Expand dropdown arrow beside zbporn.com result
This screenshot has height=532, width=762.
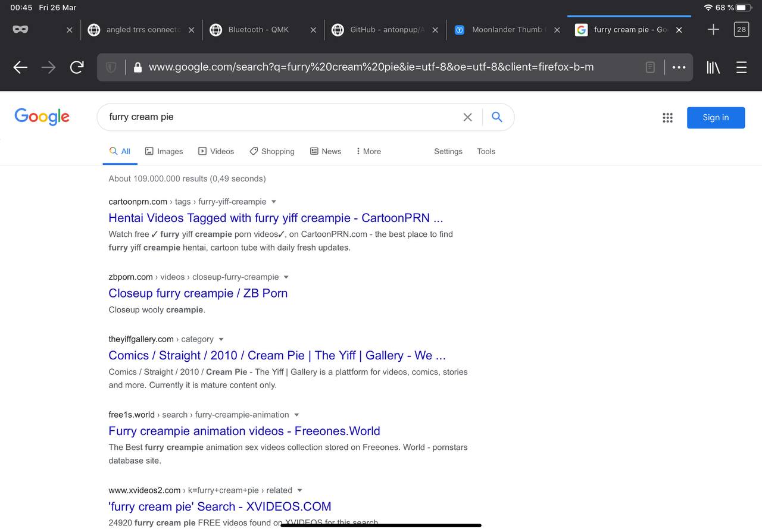point(286,277)
